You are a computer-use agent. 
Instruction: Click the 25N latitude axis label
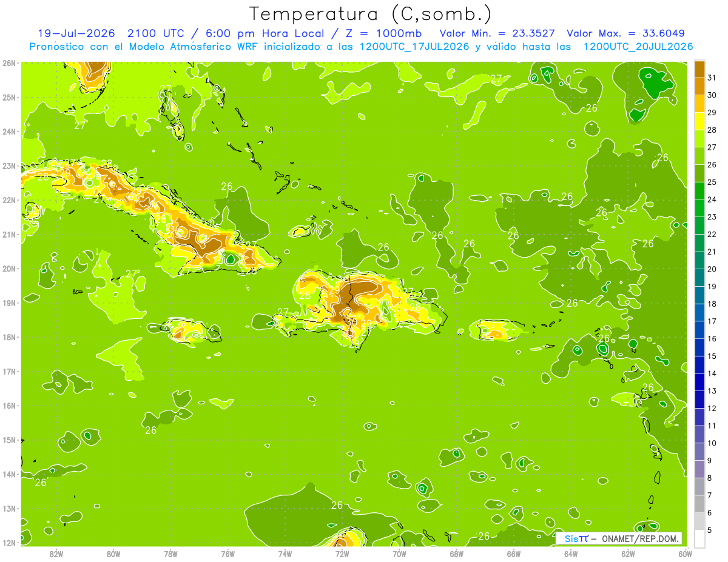(x=9, y=97)
